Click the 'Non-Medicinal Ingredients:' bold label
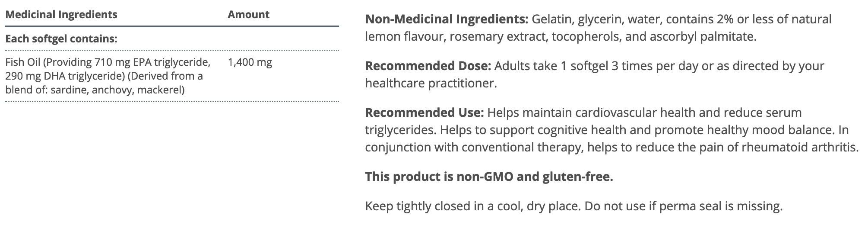The height and width of the screenshot is (225, 868). pyautogui.click(x=447, y=19)
